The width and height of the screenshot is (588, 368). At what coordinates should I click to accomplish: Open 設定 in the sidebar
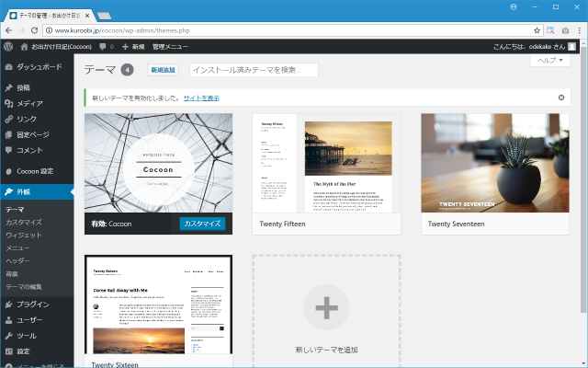pos(37,351)
